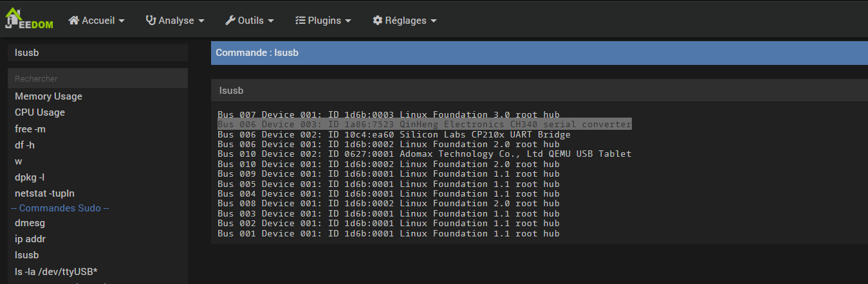Expand the Réglages dropdown caret
868x284 pixels.
click(x=434, y=21)
